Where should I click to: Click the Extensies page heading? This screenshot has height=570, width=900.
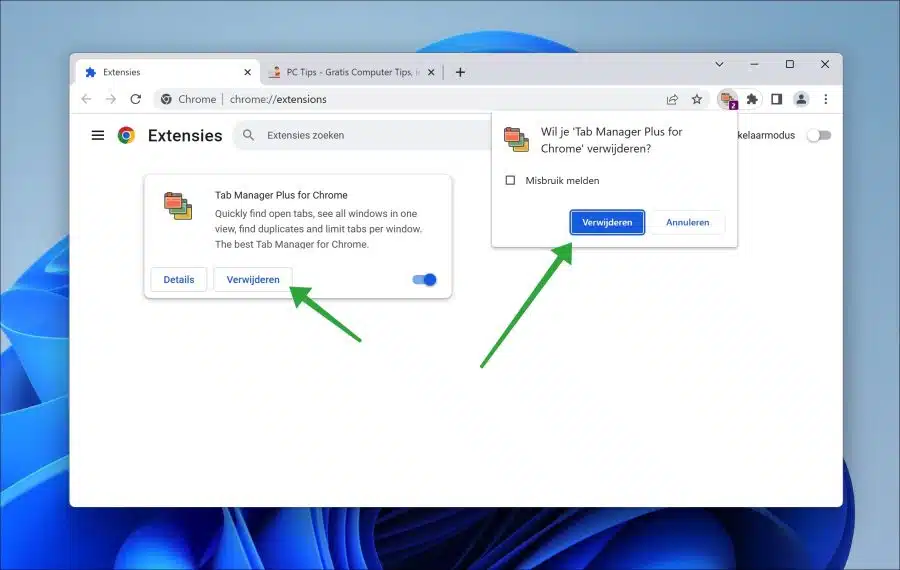(x=185, y=135)
